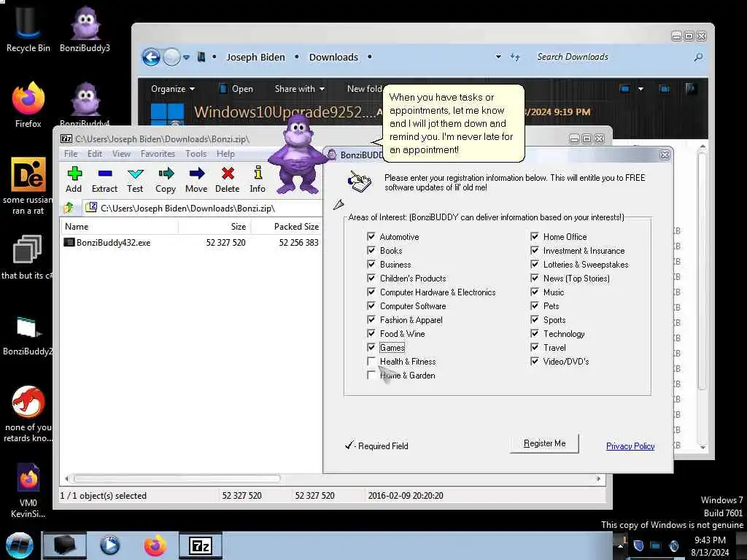Open the 7-Zip taskbar button

[x=200, y=545]
